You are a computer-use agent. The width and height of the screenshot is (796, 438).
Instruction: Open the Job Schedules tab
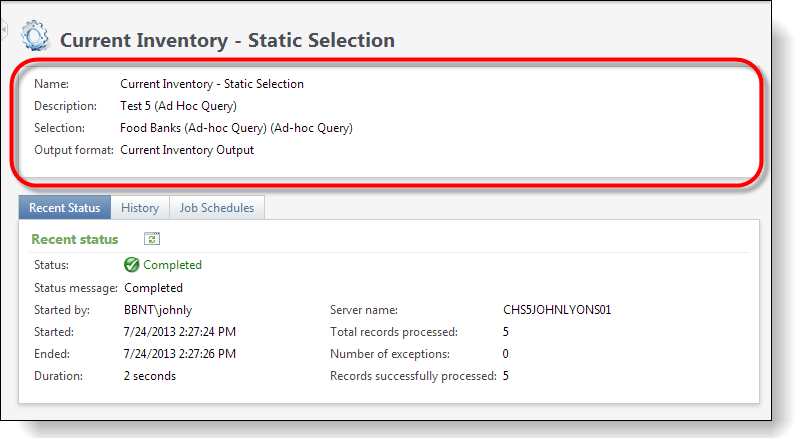pos(217,208)
